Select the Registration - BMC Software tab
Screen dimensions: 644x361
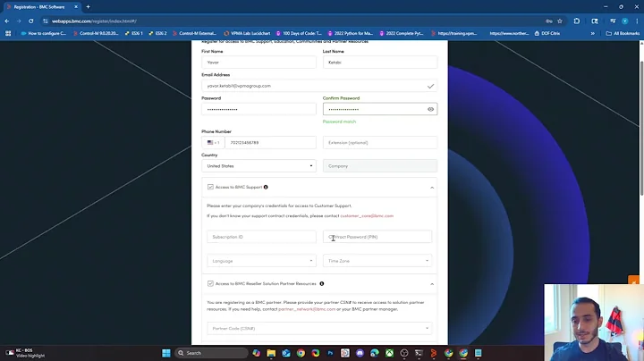click(x=41, y=7)
